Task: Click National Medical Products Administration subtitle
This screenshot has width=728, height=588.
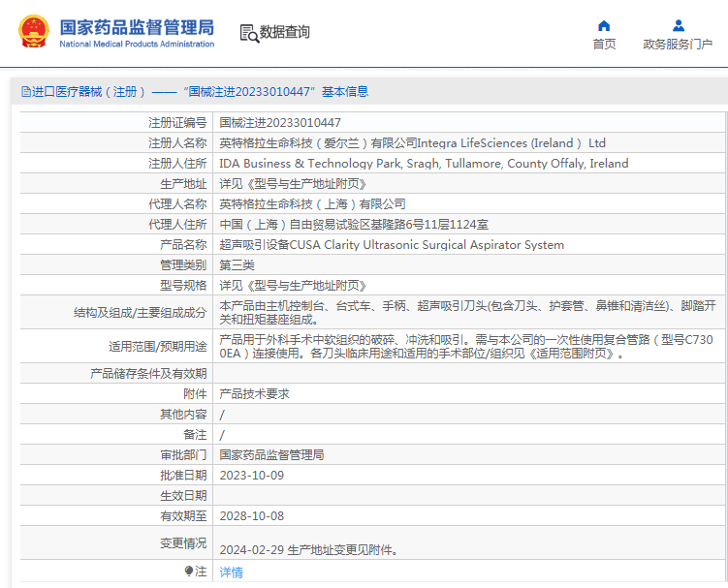Action: (x=137, y=45)
